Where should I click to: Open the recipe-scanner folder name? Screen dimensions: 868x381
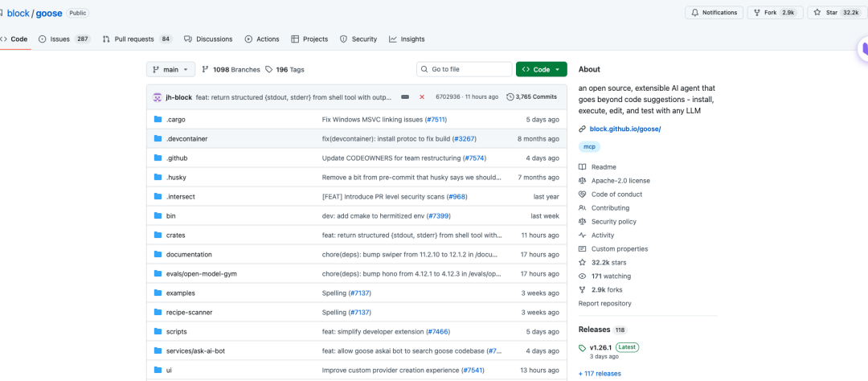pyautogui.click(x=190, y=313)
